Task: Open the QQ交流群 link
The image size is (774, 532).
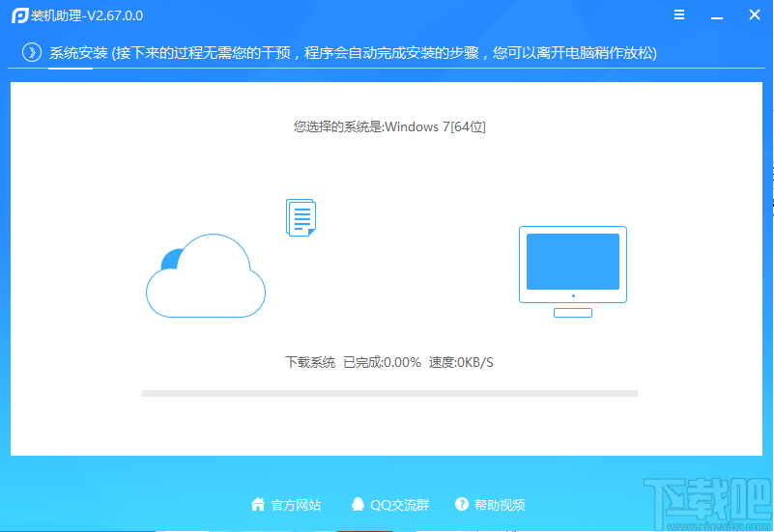Action: tap(400, 505)
